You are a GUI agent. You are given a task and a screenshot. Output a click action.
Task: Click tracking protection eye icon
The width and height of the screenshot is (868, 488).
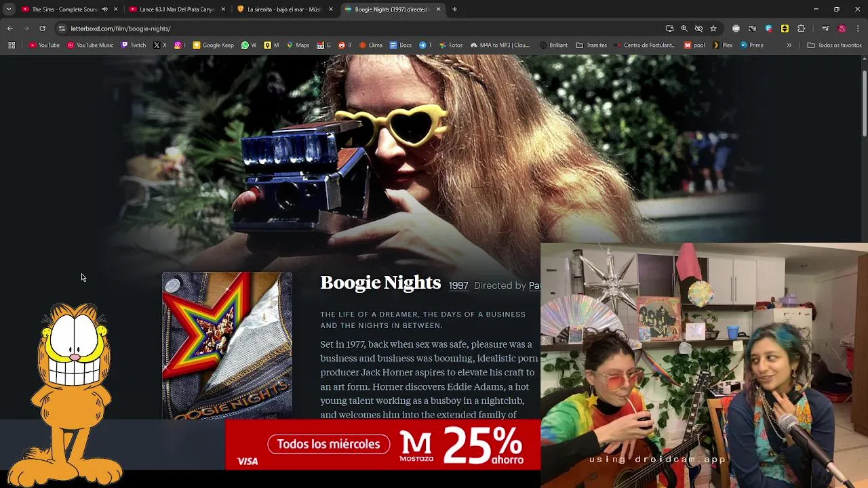698,28
